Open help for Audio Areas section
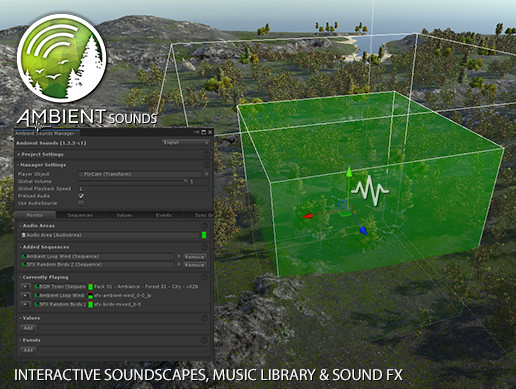Image resolution: width=516 pixels, height=389 pixels. click(x=204, y=226)
